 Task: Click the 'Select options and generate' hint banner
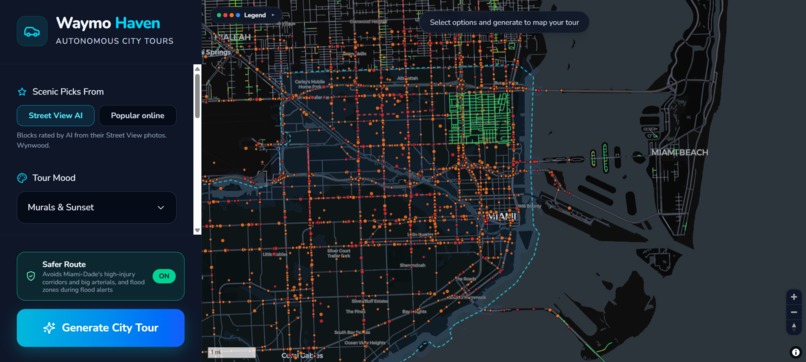504,23
